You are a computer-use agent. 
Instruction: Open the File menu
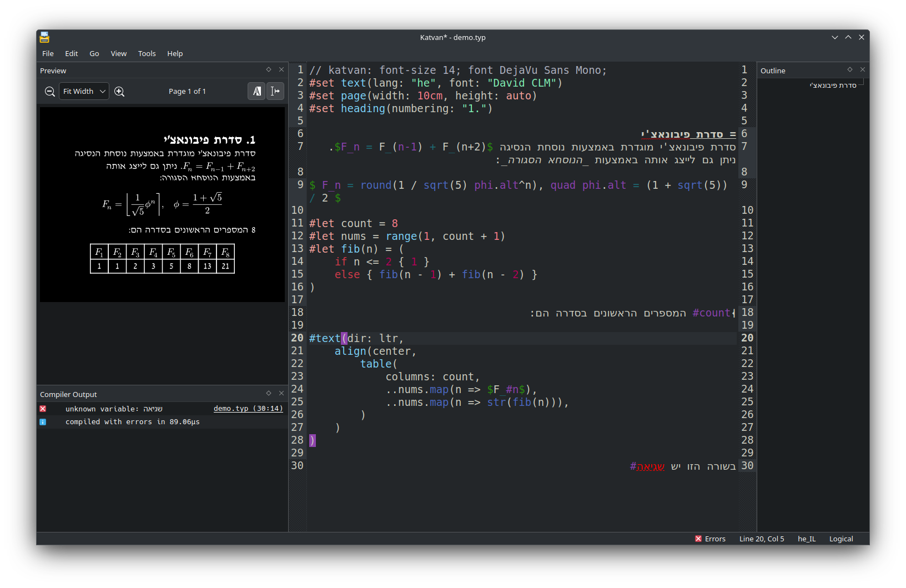point(48,54)
